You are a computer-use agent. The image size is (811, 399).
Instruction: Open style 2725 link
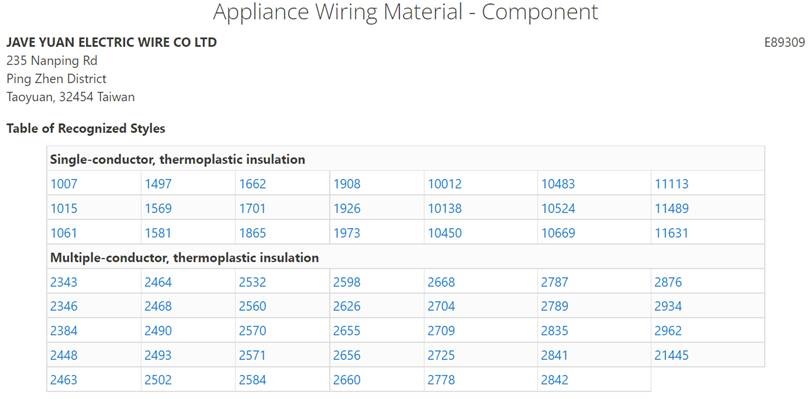(x=441, y=356)
